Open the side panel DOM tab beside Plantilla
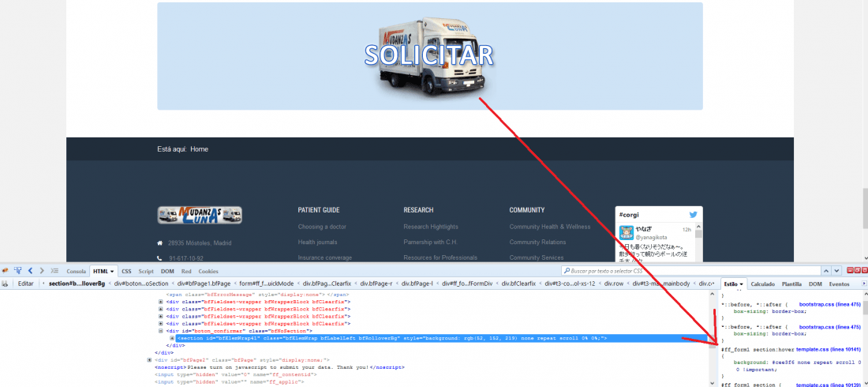 815,284
